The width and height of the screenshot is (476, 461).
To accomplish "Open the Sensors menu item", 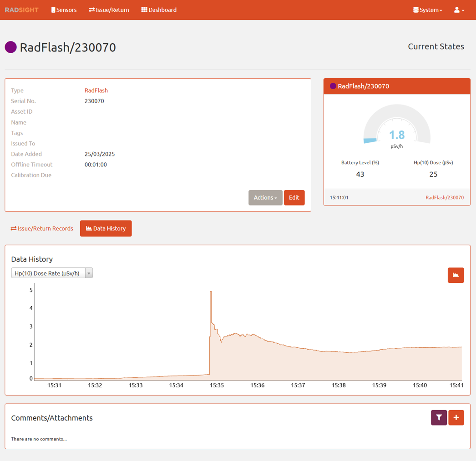I will coord(64,10).
